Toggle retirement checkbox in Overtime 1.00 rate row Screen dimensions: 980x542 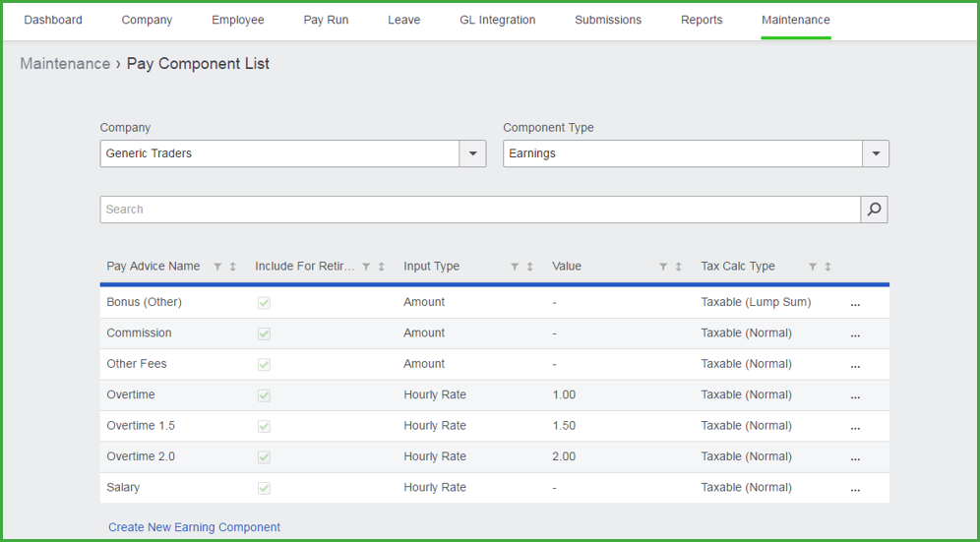coord(264,395)
